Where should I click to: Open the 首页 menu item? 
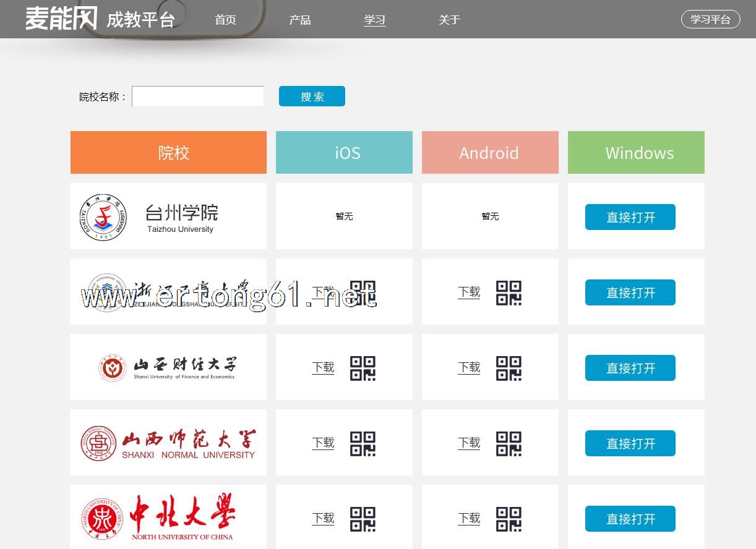[225, 20]
